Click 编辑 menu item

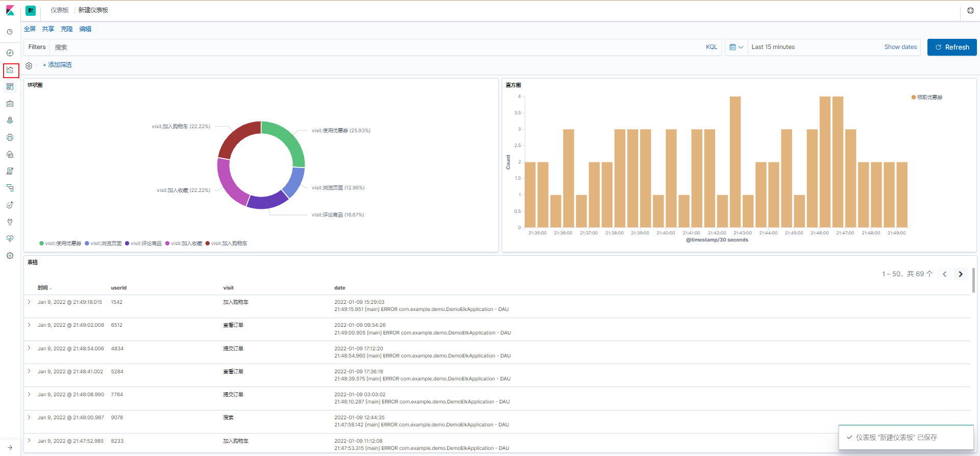point(85,29)
